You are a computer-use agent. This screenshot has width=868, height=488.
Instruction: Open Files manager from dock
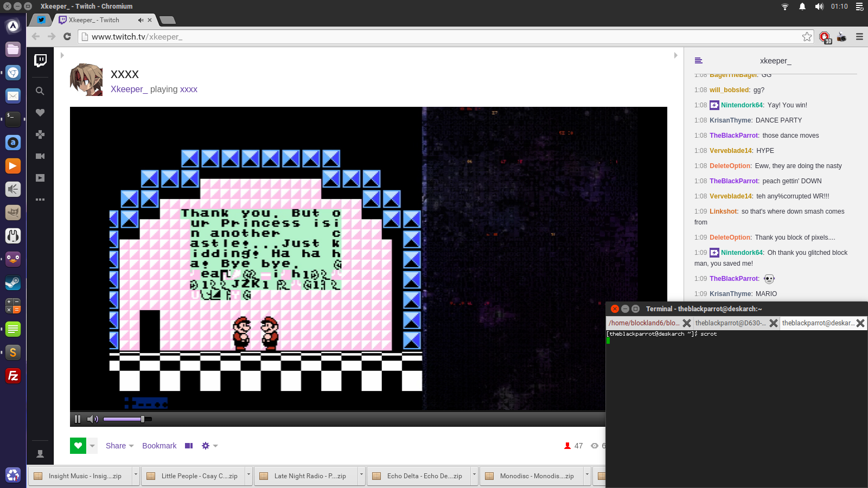point(13,49)
